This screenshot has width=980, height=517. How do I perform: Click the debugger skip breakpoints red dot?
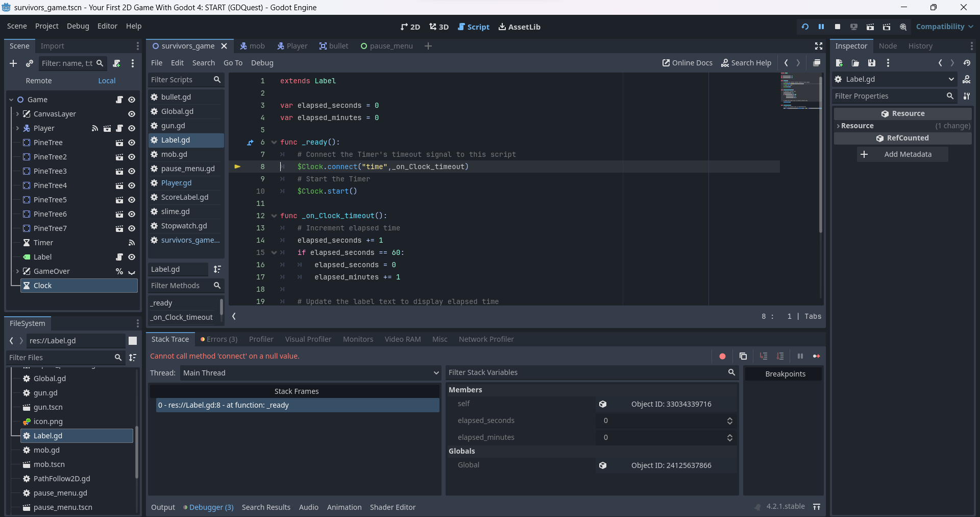[x=722, y=356]
